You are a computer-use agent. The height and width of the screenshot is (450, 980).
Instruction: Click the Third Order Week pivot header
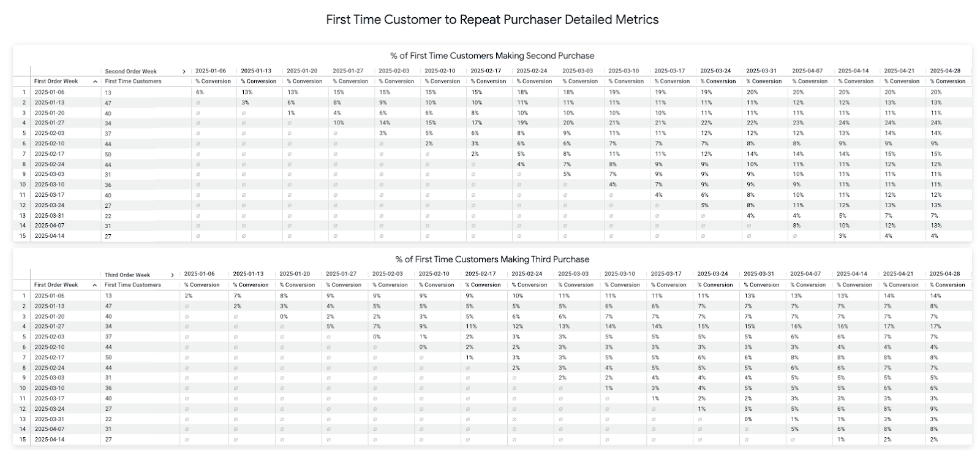point(127,275)
